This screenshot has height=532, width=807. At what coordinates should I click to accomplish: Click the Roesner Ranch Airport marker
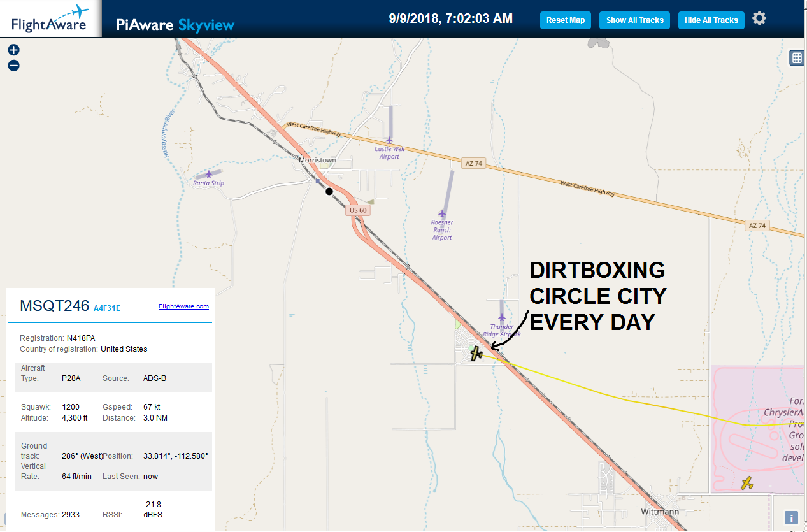click(x=441, y=213)
